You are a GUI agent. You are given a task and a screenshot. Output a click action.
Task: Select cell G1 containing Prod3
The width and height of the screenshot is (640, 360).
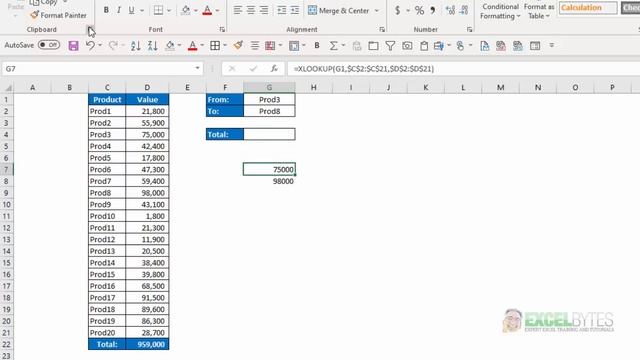coord(269,99)
